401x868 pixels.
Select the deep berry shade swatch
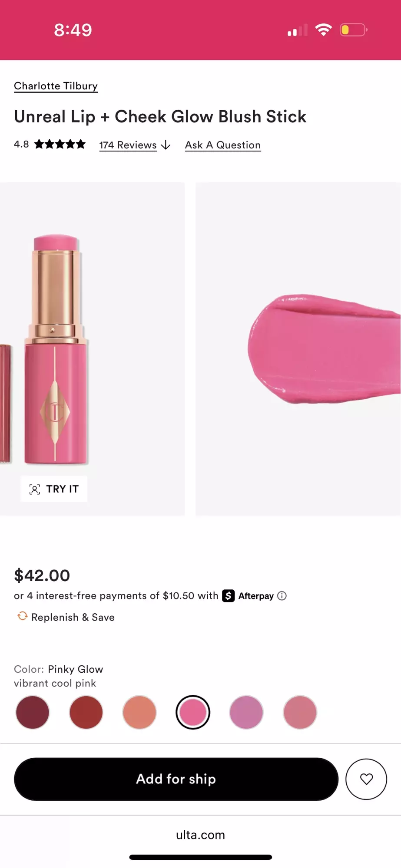tap(32, 712)
